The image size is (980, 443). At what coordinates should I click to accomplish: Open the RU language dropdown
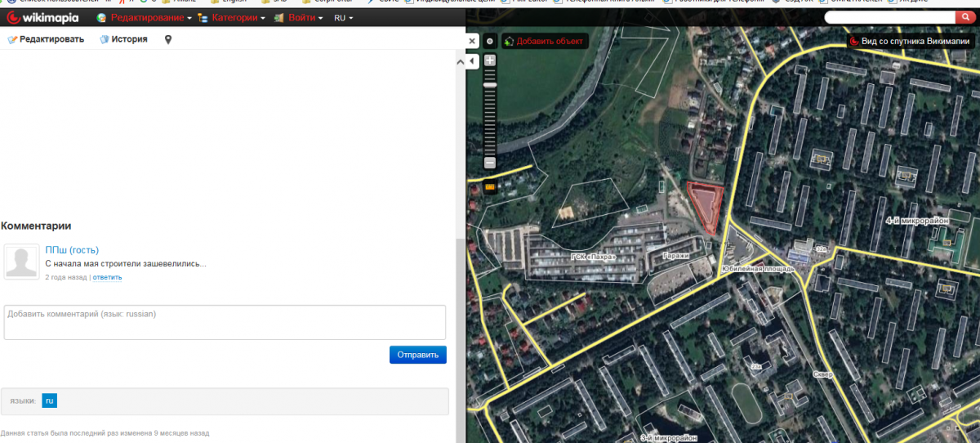[x=344, y=17]
